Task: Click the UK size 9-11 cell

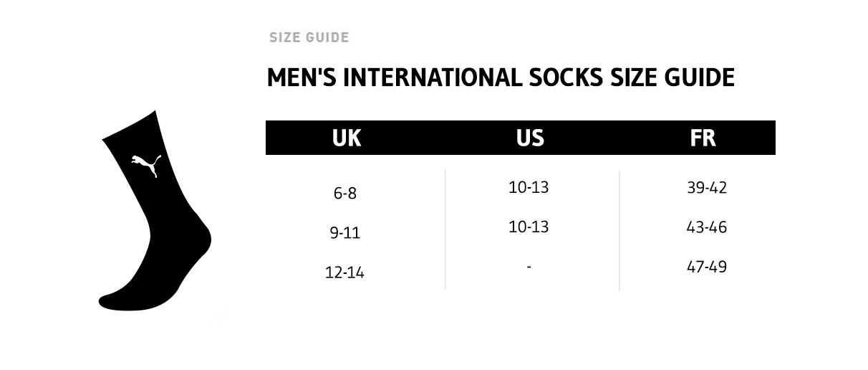Action: click(344, 233)
